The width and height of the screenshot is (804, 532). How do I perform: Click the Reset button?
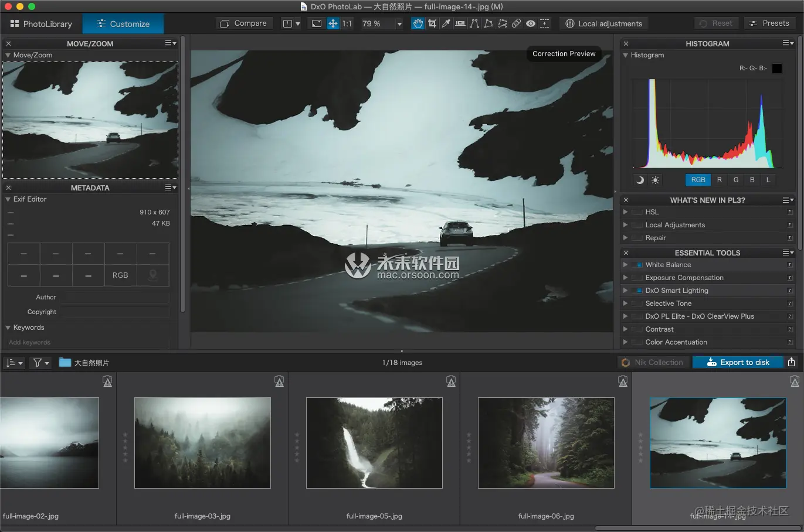coord(716,23)
